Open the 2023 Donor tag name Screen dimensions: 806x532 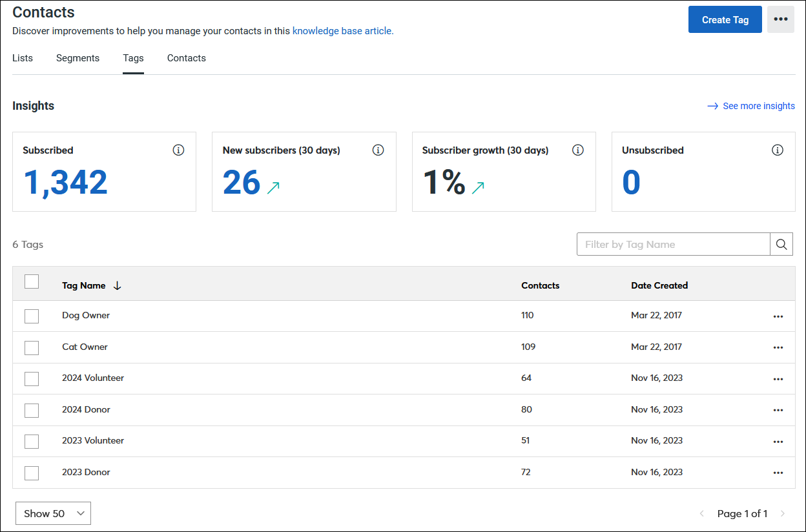tap(86, 472)
